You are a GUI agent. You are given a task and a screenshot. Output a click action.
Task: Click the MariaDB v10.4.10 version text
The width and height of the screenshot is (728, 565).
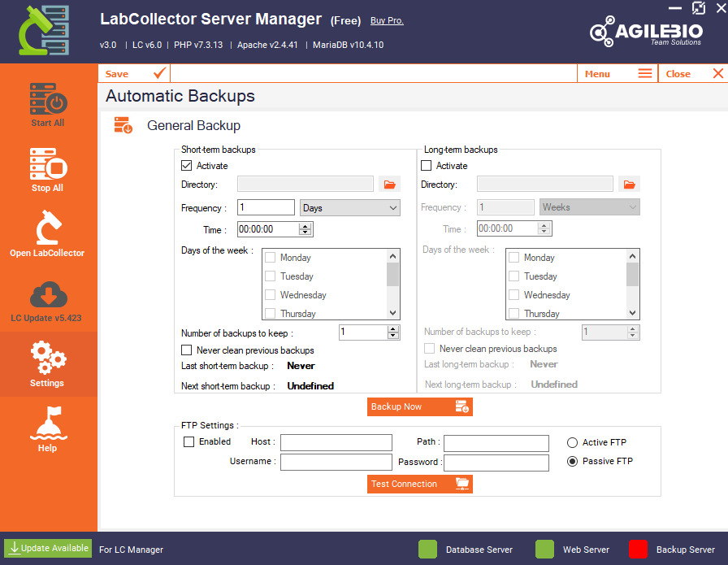tap(349, 45)
